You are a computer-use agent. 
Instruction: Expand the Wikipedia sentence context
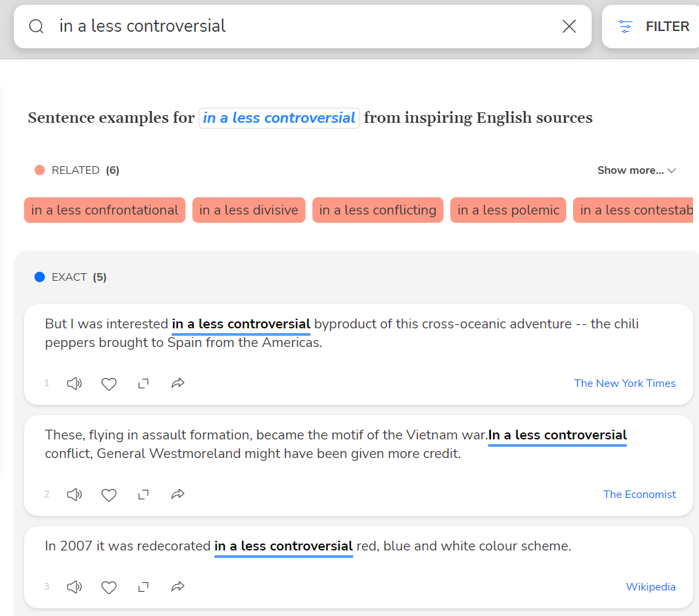pyautogui.click(x=143, y=587)
